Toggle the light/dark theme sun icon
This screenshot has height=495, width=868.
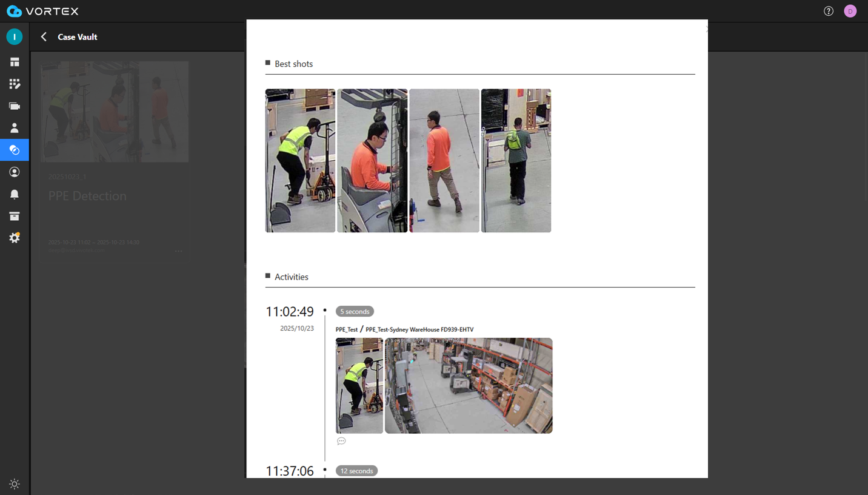click(x=15, y=484)
